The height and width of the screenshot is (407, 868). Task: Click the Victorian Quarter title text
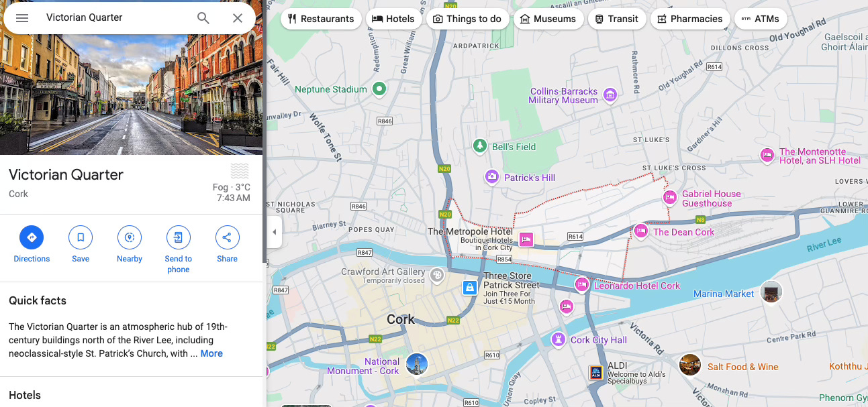pos(66,175)
